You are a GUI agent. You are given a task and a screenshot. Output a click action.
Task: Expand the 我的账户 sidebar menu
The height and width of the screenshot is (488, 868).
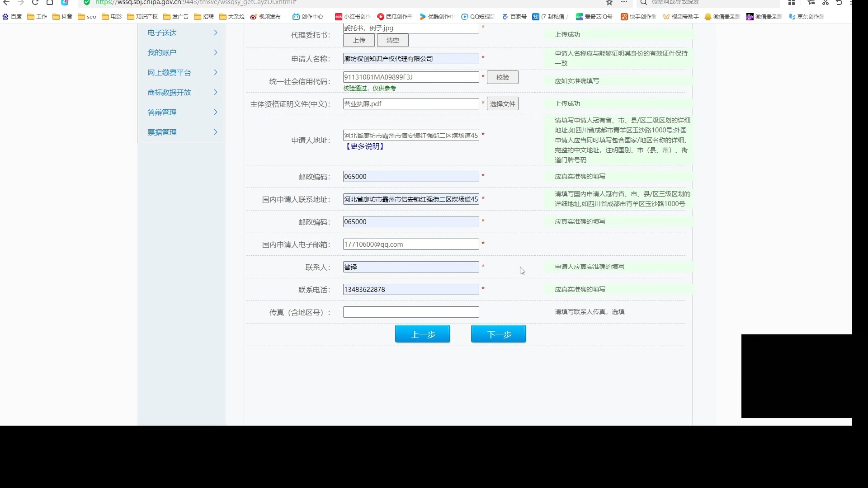(181, 52)
